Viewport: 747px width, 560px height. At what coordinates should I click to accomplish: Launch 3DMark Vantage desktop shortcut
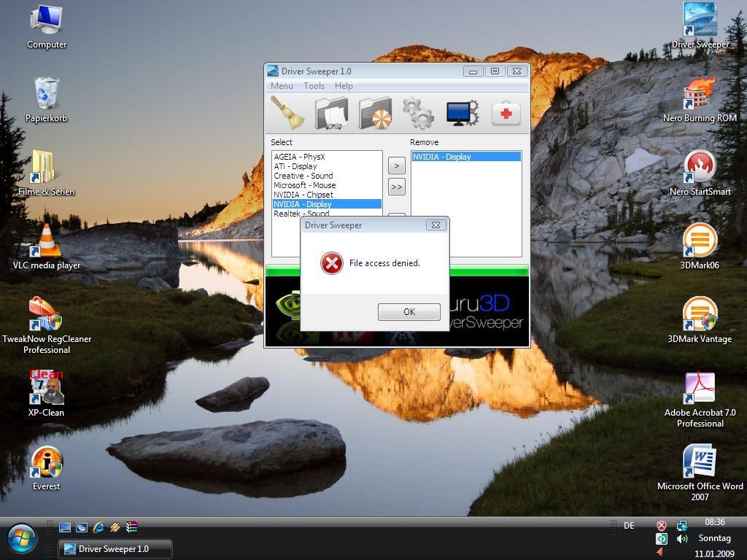[x=700, y=321]
